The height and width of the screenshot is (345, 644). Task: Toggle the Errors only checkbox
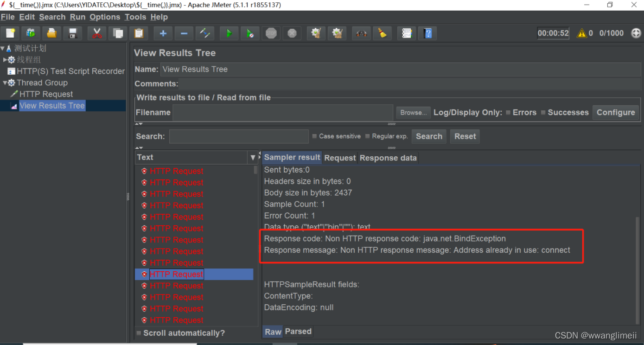pyautogui.click(x=508, y=112)
